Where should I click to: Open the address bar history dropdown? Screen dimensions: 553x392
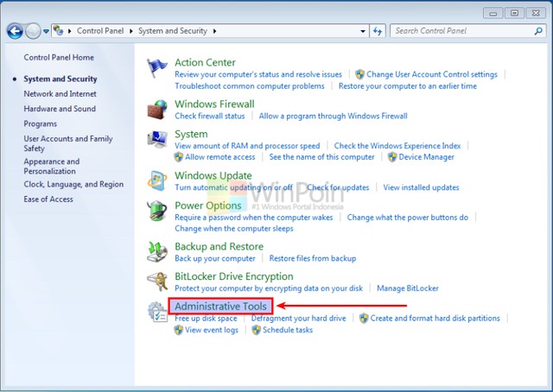363,31
